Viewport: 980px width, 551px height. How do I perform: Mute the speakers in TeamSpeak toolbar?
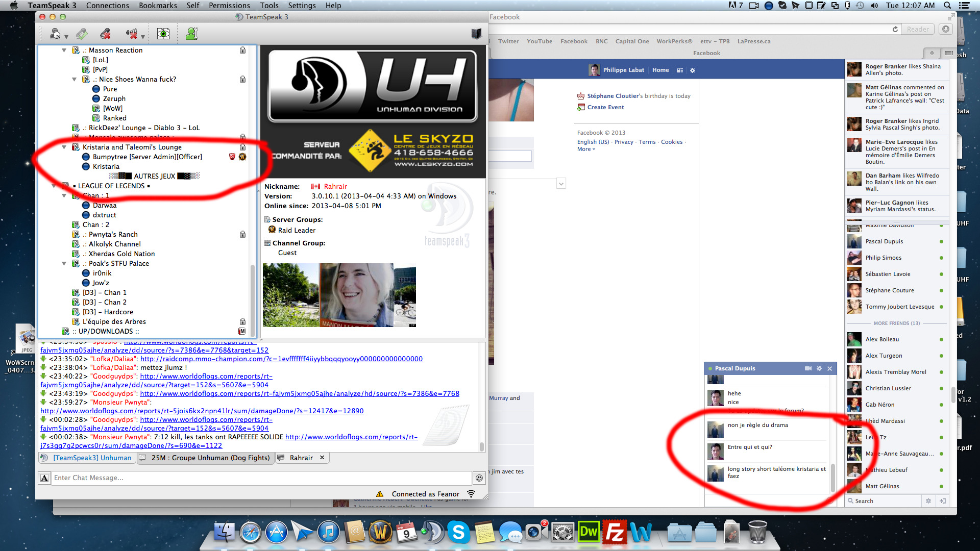coord(131,34)
